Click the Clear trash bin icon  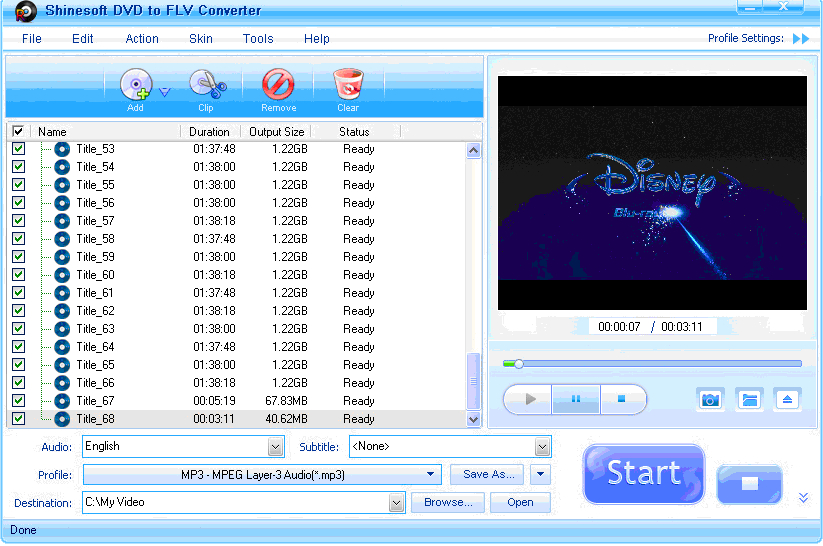348,84
